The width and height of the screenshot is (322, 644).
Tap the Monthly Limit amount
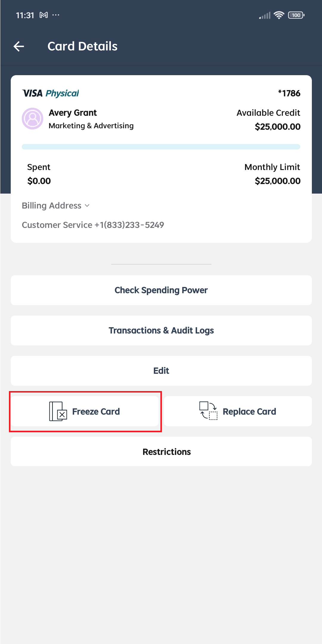coord(278,181)
